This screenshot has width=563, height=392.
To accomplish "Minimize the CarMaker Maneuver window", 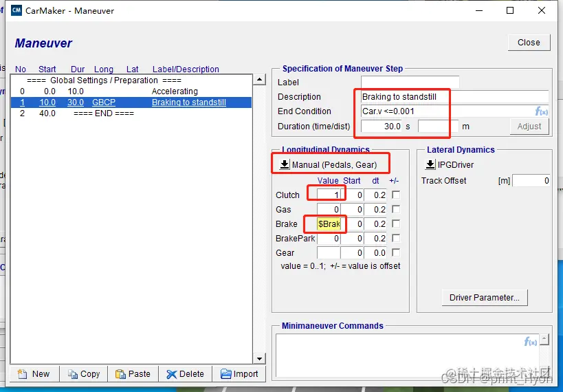I will coord(478,10).
